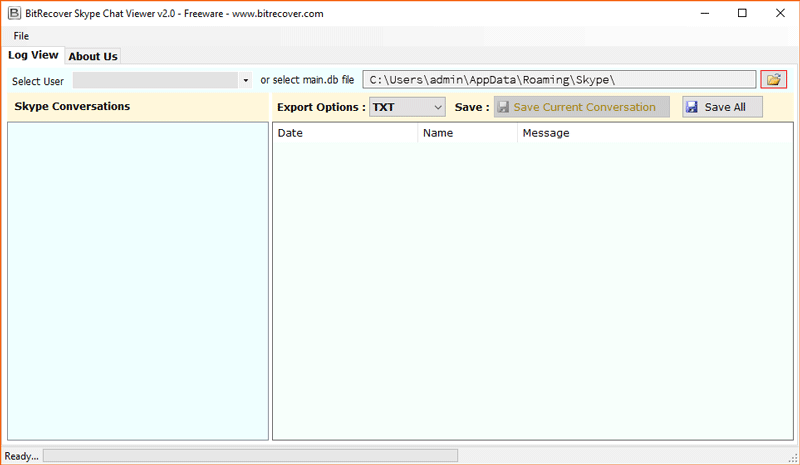Open the File menu

tap(21, 36)
